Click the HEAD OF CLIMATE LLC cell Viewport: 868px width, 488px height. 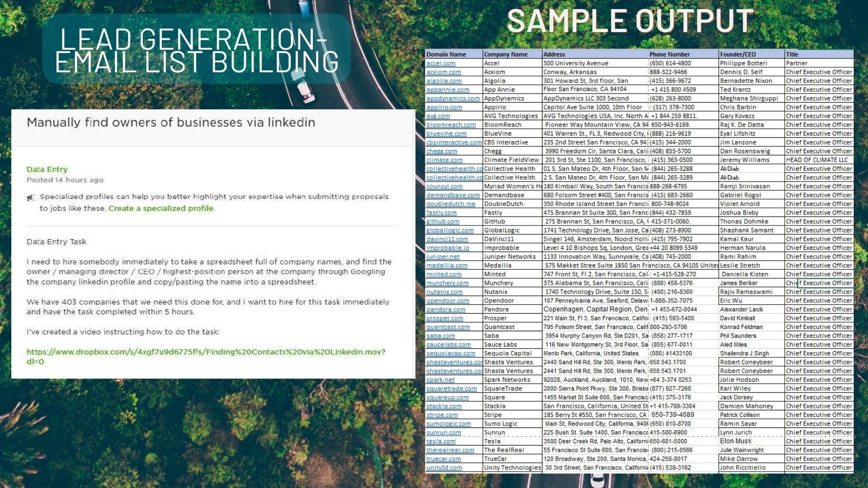(x=816, y=160)
